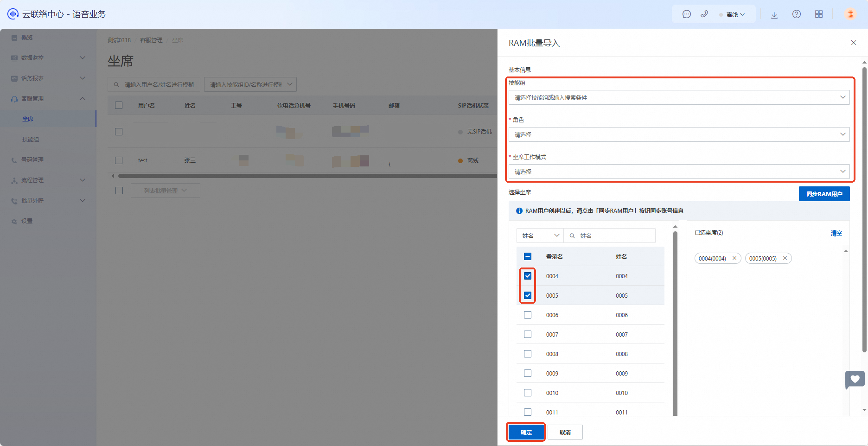Open 概览 in the sidebar
The width and height of the screenshot is (868, 446).
coord(27,38)
